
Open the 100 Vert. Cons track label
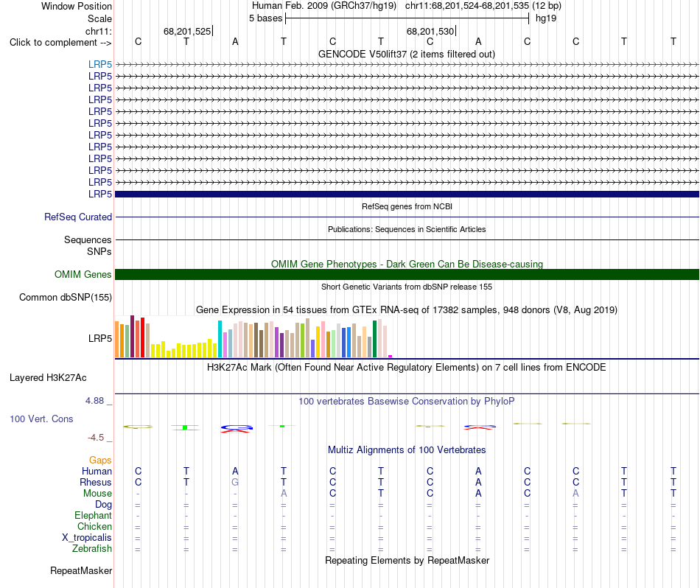(41, 419)
